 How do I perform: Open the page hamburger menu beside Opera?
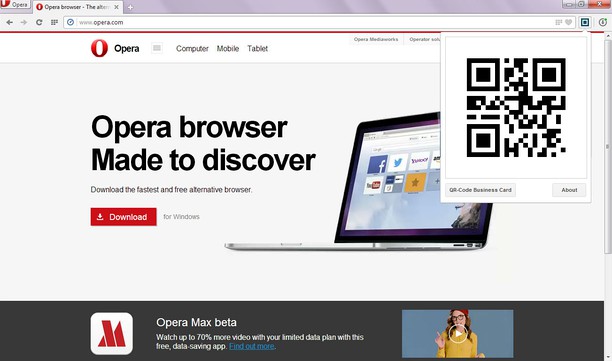(x=157, y=48)
